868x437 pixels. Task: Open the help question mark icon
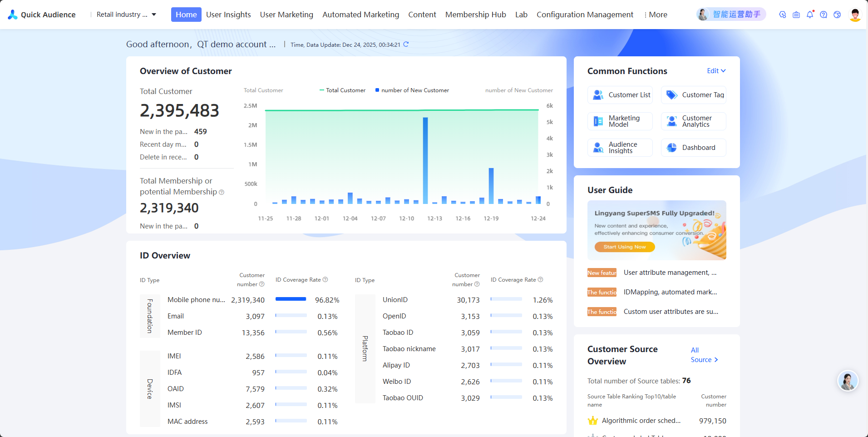click(824, 15)
